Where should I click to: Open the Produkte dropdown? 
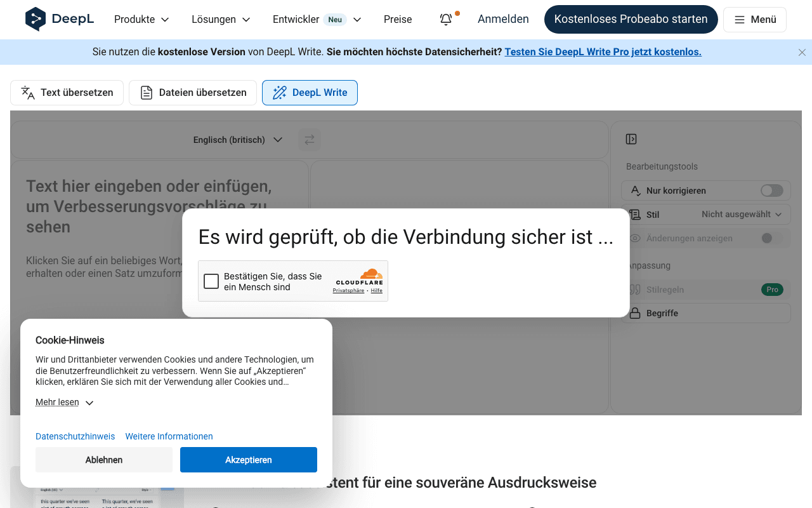click(x=141, y=19)
